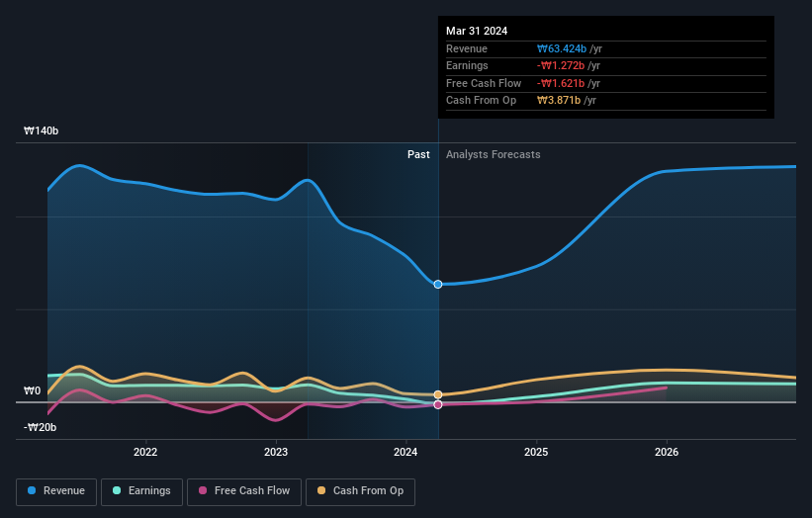Toggle the Earnings legend button
Viewport: 812px width, 518px height.
click(x=141, y=491)
